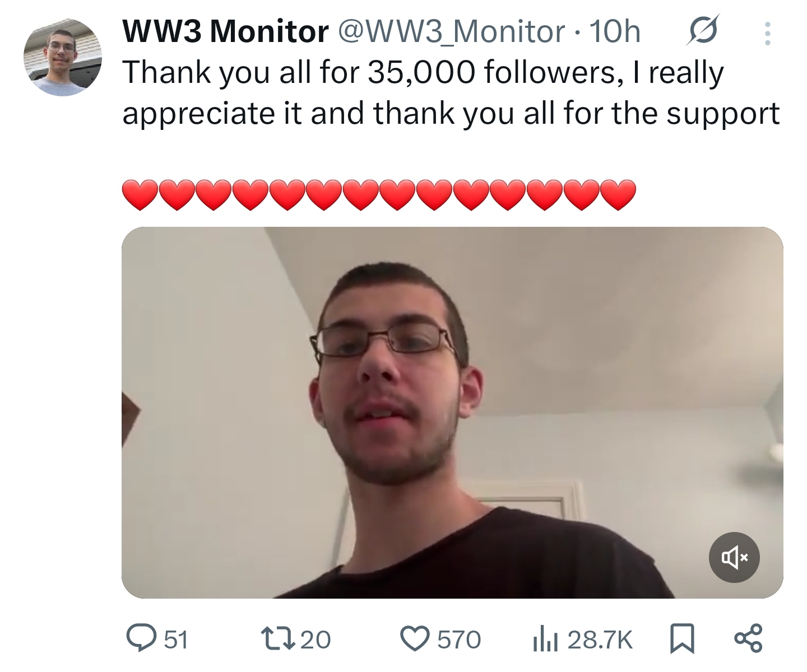Screen dimensions: 807x672
Task: Click the WW3 Monitor display name
Action: tap(225, 31)
